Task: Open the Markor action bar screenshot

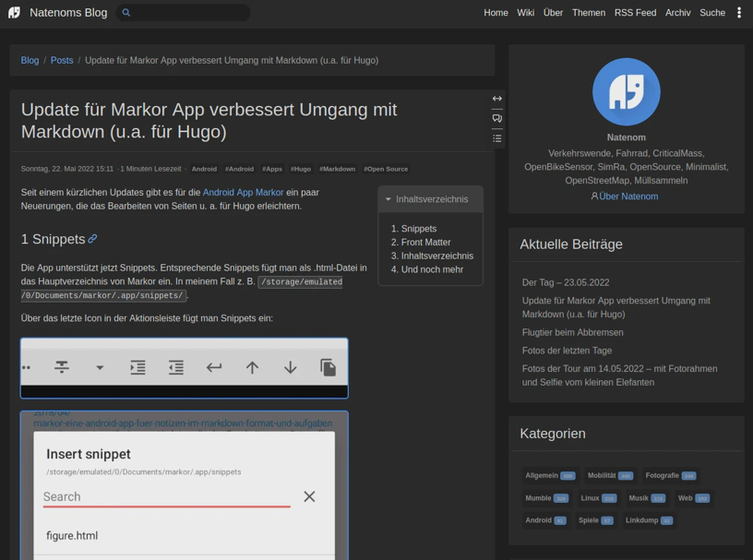Action: (185, 368)
